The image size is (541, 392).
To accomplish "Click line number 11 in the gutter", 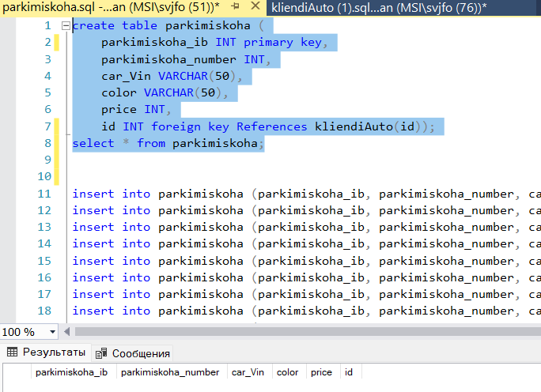I will coord(44,194).
